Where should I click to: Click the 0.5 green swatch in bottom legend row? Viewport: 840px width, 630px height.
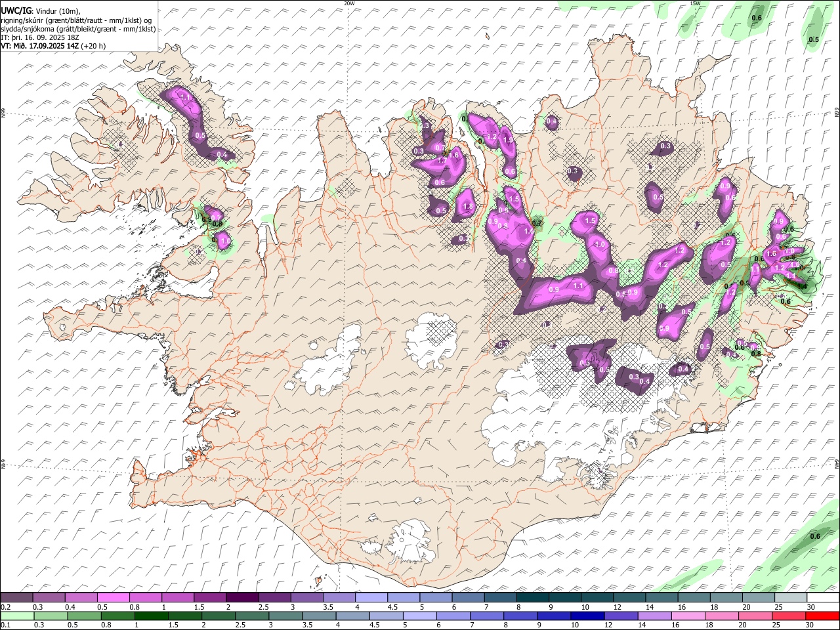83,616
